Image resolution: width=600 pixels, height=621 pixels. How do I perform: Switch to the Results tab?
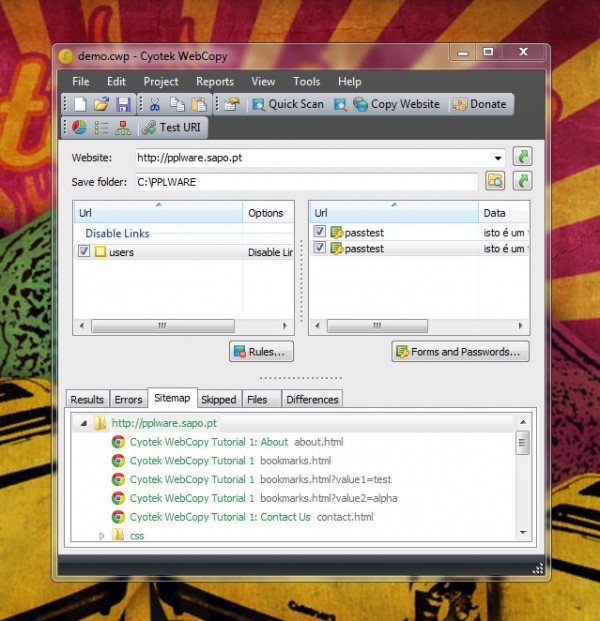87,399
